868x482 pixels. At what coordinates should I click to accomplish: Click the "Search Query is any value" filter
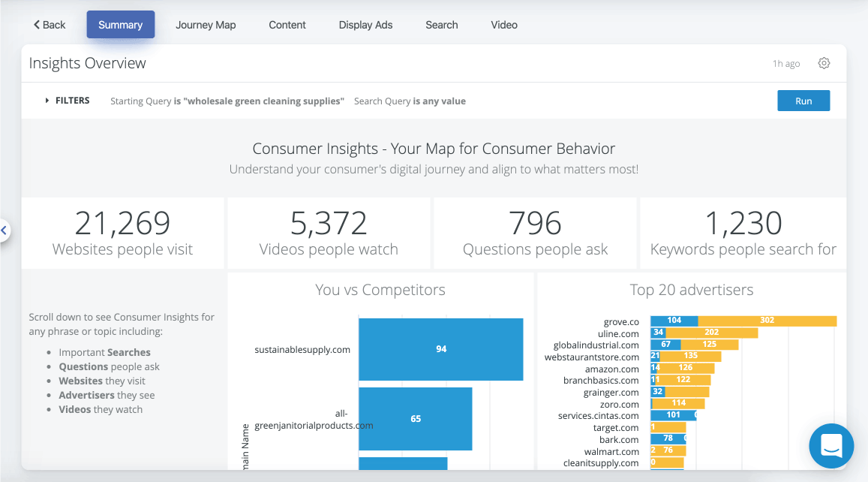point(410,101)
